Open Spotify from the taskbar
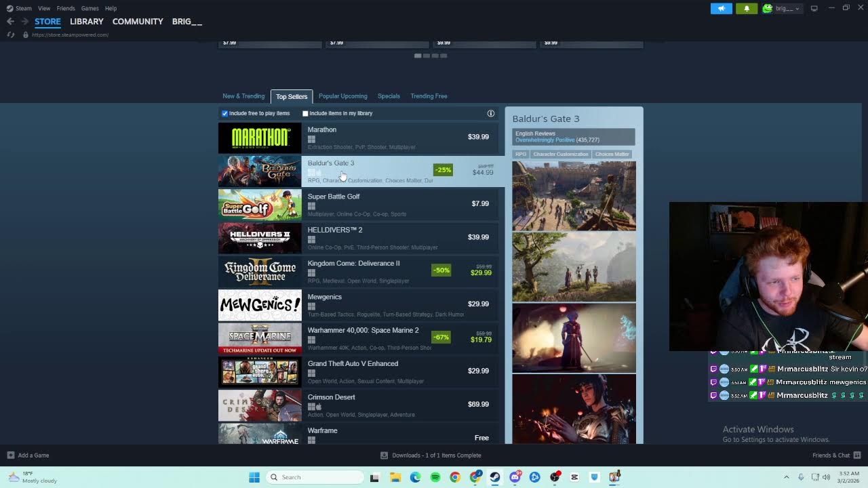The width and height of the screenshot is (868, 488). coord(435,477)
